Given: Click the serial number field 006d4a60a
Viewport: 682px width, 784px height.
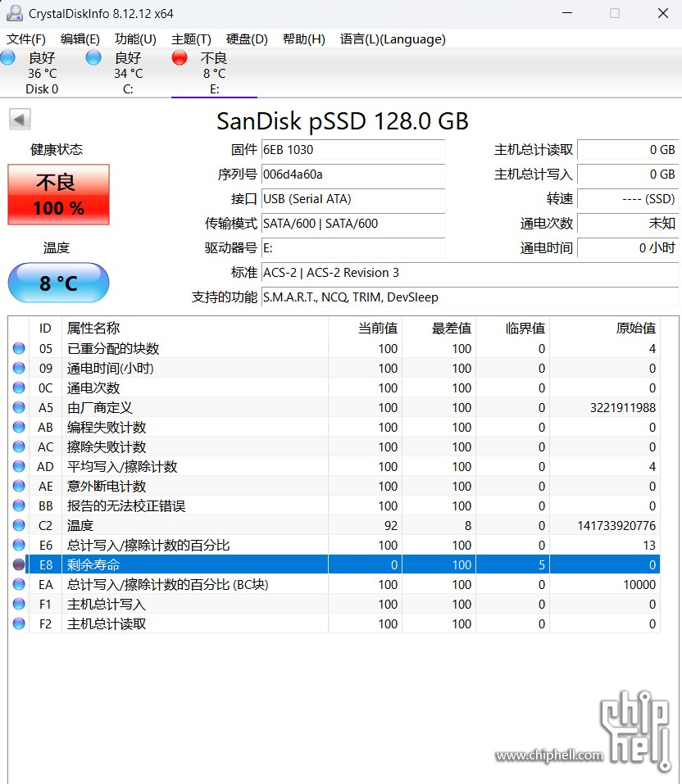Looking at the screenshot, I should 353,174.
